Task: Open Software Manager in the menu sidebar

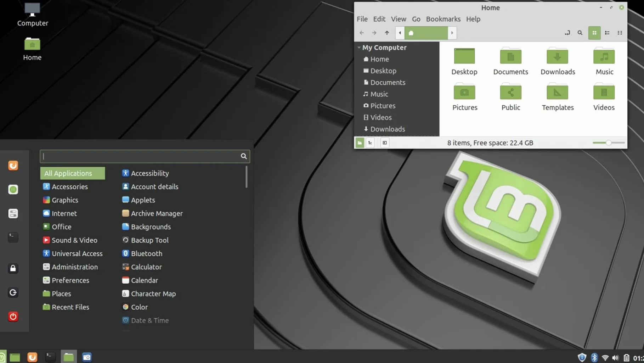Action: pyautogui.click(x=13, y=190)
